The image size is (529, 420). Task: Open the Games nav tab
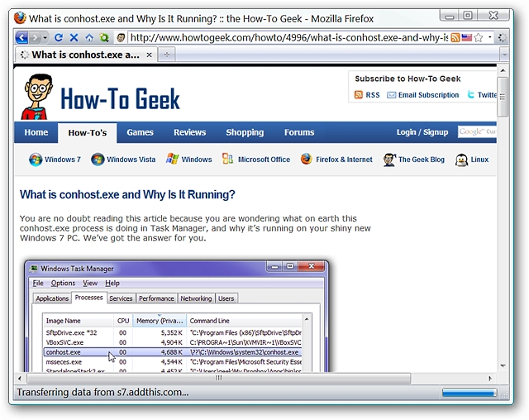(140, 132)
